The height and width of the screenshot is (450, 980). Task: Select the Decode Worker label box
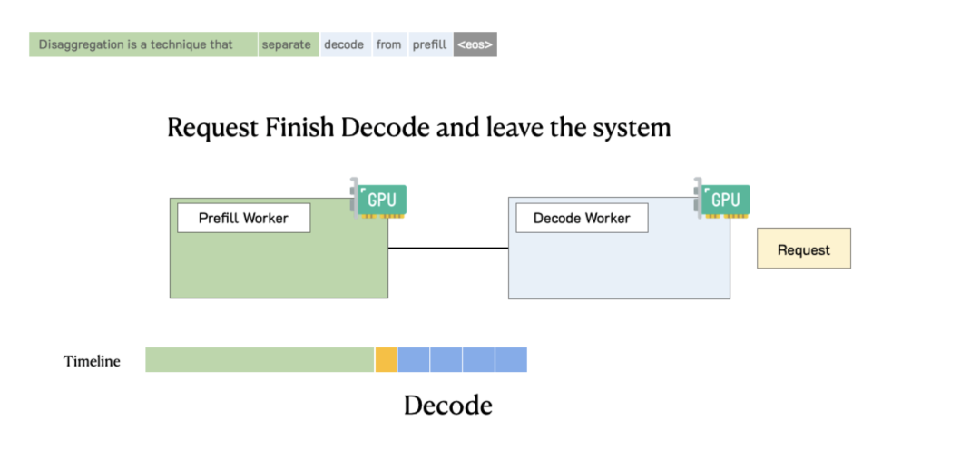(x=581, y=218)
